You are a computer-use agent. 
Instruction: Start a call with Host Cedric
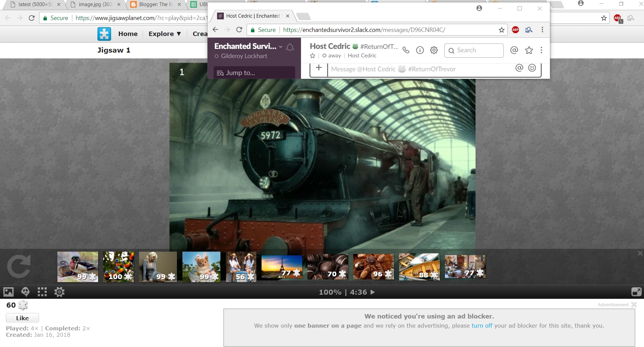(x=406, y=50)
